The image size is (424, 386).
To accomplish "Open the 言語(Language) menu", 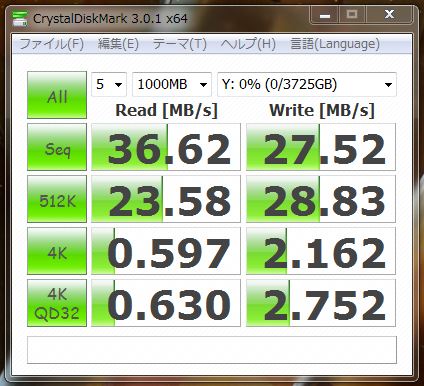I will pyautogui.click(x=335, y=44).
